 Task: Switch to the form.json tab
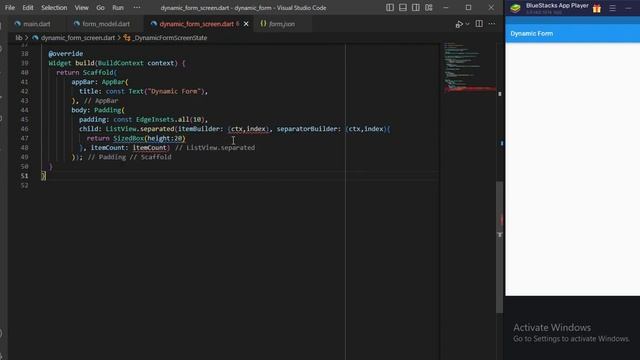pyautogui.click(x=282, y=24)
